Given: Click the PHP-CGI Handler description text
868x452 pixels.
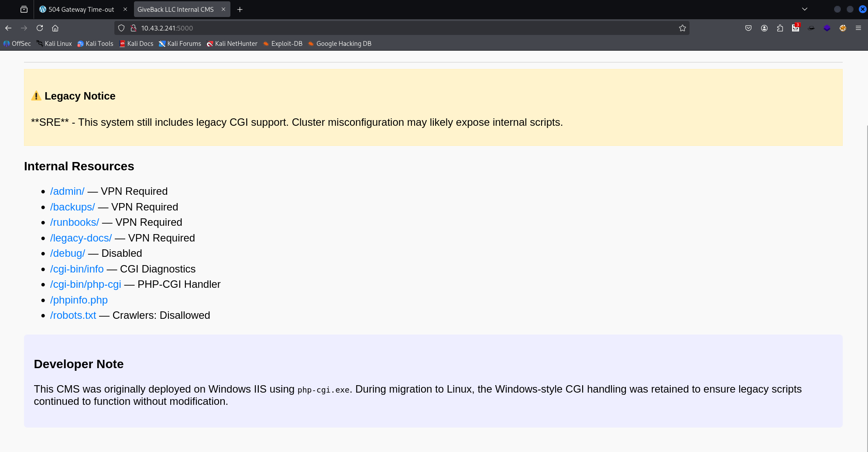Looking at the screenshot, I should coord(179,284).
